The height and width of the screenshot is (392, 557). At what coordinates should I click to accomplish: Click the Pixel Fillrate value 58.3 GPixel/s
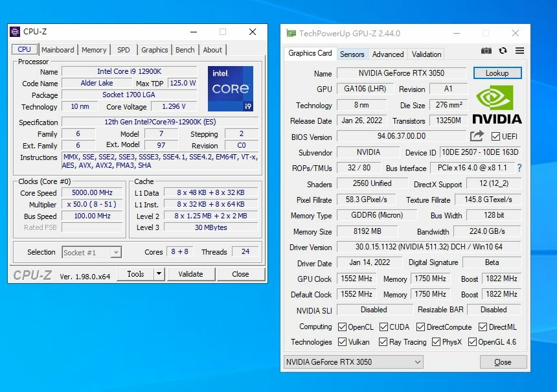coord(366,200)
